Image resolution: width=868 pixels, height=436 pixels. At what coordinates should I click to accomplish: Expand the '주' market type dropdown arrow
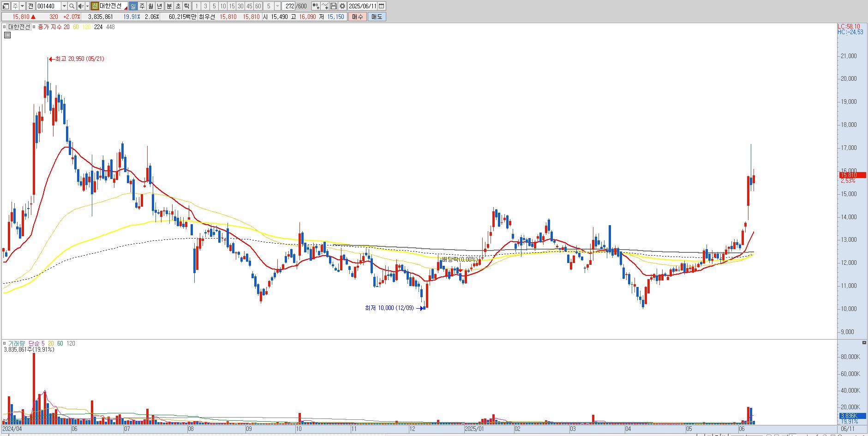[22, 6]
